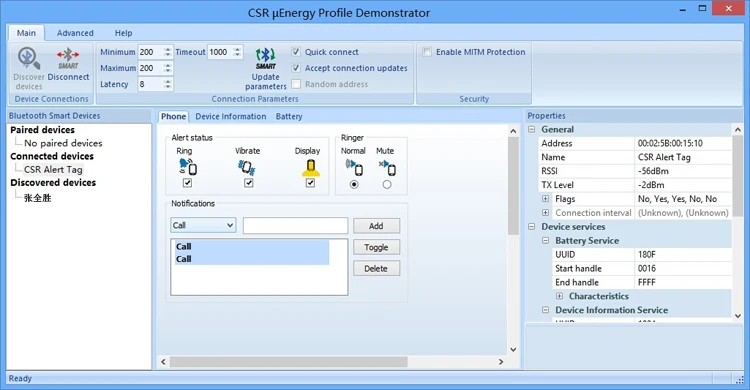
Task: Toggle the Ring alert checkbox
Action: (x=188, y=183)
